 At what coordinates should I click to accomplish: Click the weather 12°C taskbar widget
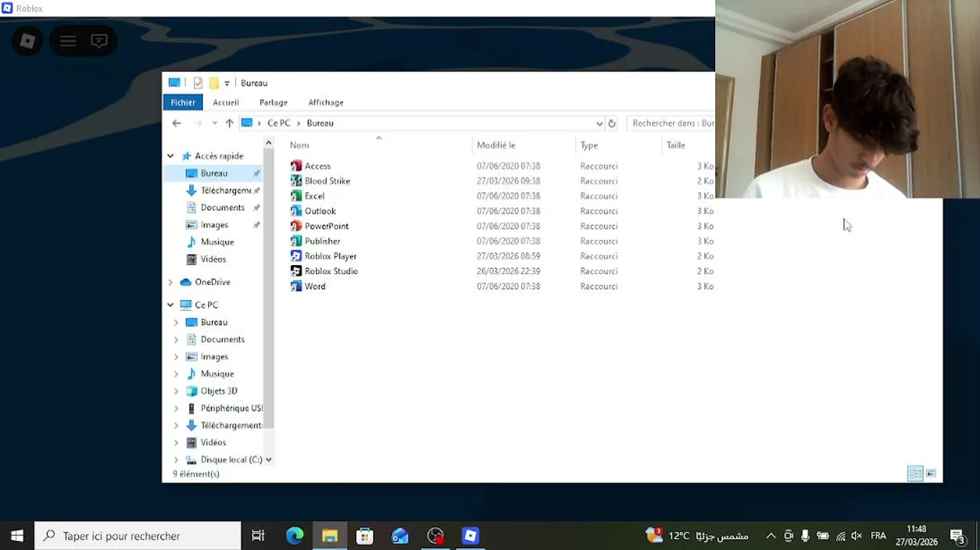coord(696,535)
